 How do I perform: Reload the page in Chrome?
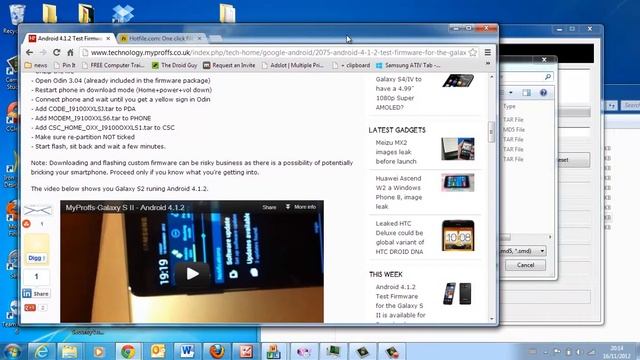point(56,53)
